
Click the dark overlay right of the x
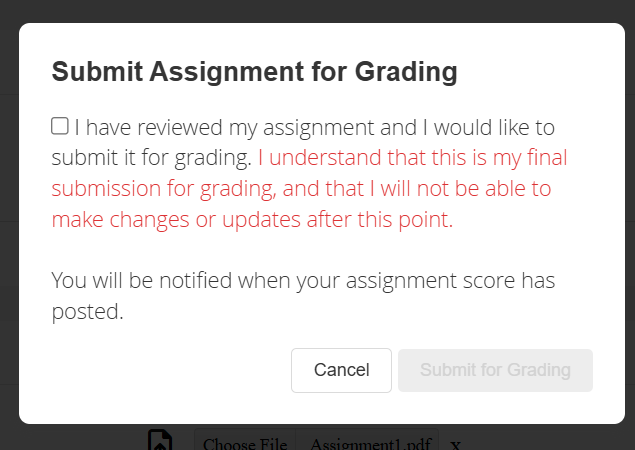point(550,438)
